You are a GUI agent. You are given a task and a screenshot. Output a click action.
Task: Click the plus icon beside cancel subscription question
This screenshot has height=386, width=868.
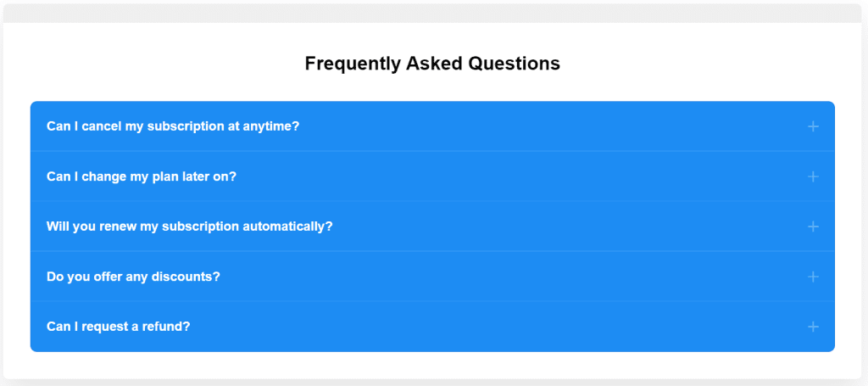pos(813,126)
